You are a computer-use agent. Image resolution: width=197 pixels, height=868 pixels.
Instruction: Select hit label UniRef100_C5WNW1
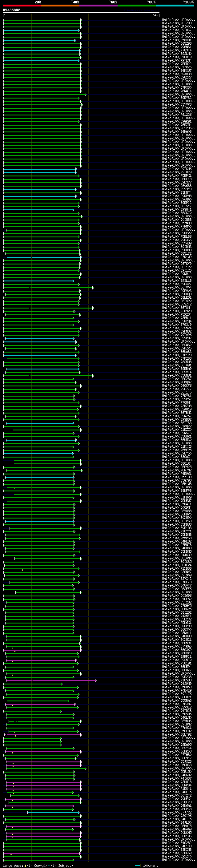(x=177, y=375)
